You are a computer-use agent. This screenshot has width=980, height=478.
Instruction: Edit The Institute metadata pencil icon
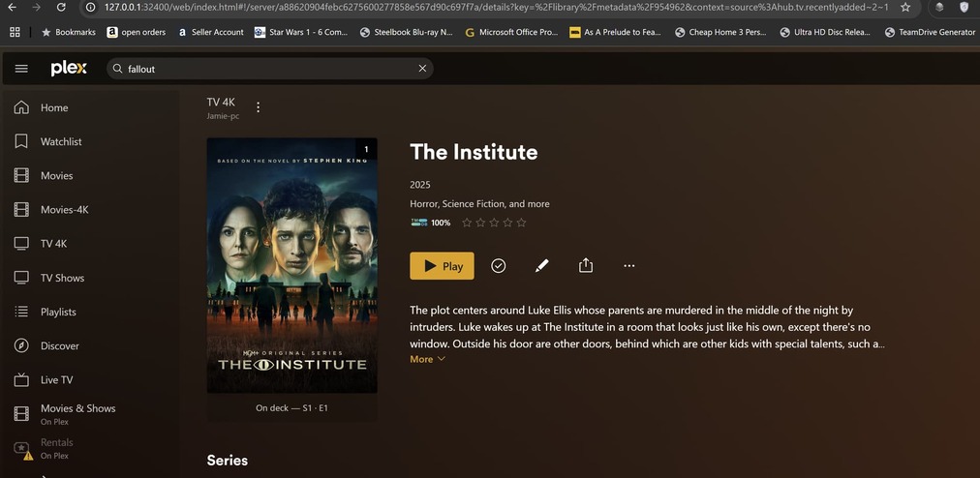[542, 265]
